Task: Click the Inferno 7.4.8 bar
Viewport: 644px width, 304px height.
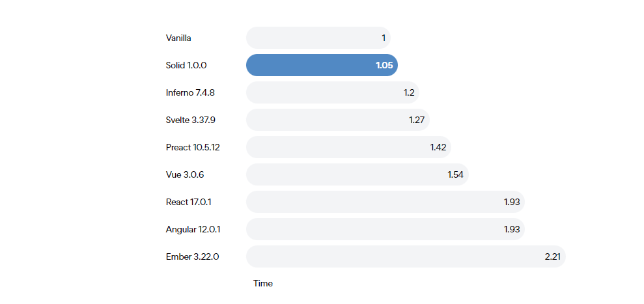Action: pyautogui.click(x=333, y=92)
